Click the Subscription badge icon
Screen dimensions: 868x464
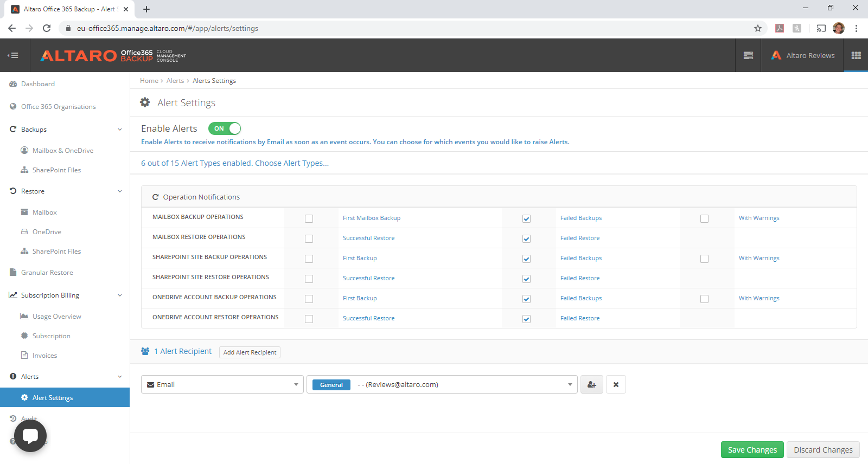pyautogui.click(x=24, y=336)
